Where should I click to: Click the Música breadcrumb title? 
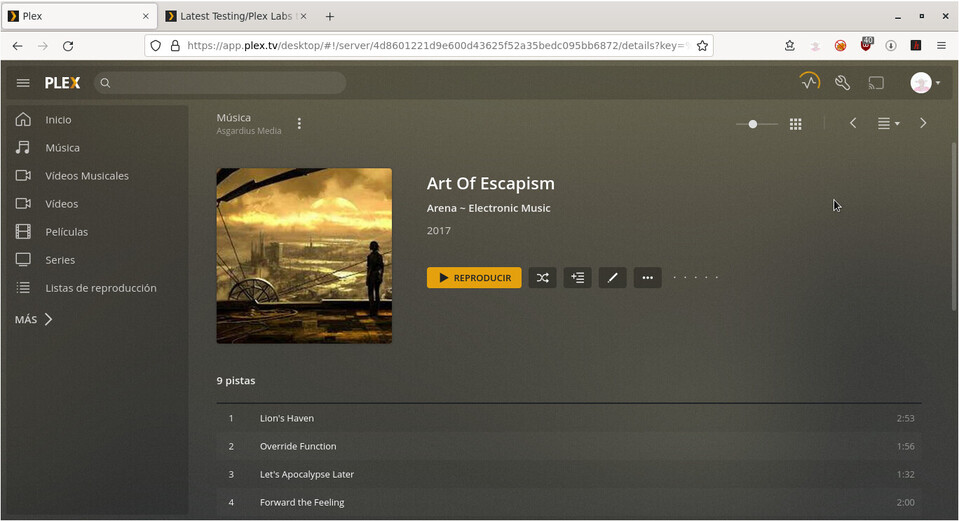pyautogui.click(x=234, y=117)
